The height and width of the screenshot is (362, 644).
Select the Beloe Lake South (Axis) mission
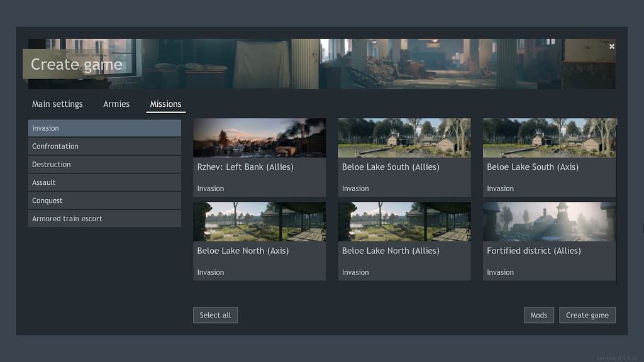pyautogui.click(x=549, y=157)
